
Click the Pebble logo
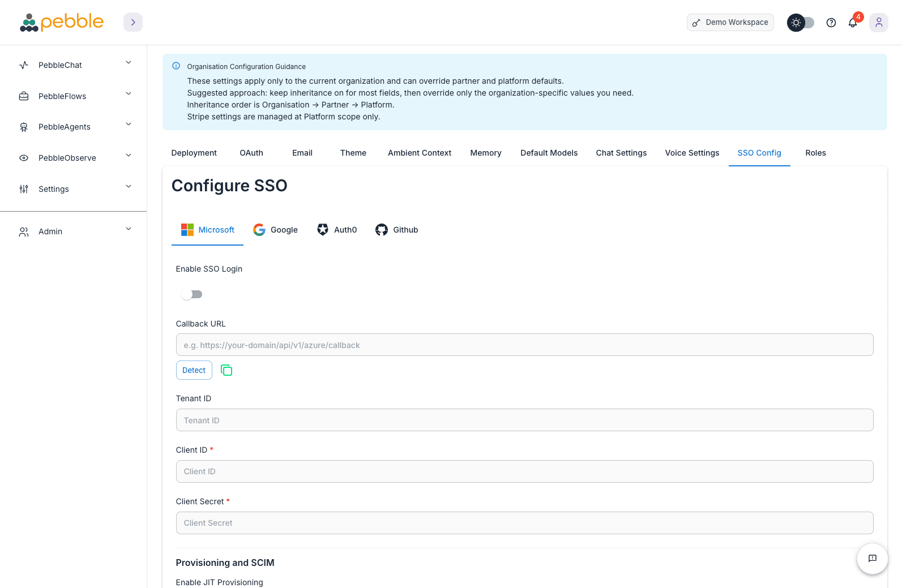[62, 22]
